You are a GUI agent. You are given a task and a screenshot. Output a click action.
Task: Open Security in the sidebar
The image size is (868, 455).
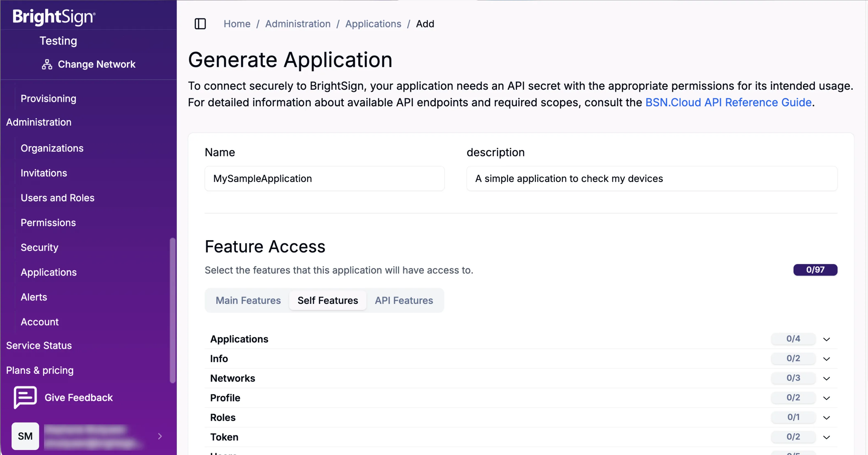[39, 247]
